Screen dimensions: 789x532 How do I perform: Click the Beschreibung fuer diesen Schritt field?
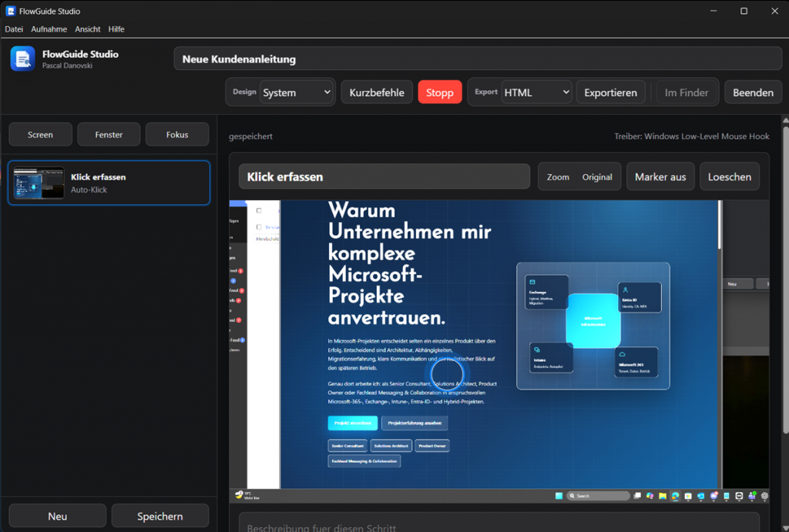[499, 523]
